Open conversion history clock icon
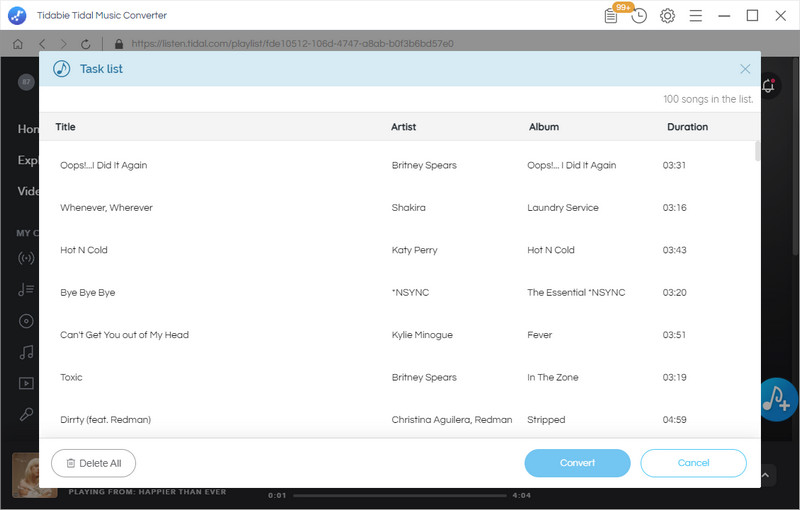The width and height of the screenshot is (800, 510). [639, 16]
